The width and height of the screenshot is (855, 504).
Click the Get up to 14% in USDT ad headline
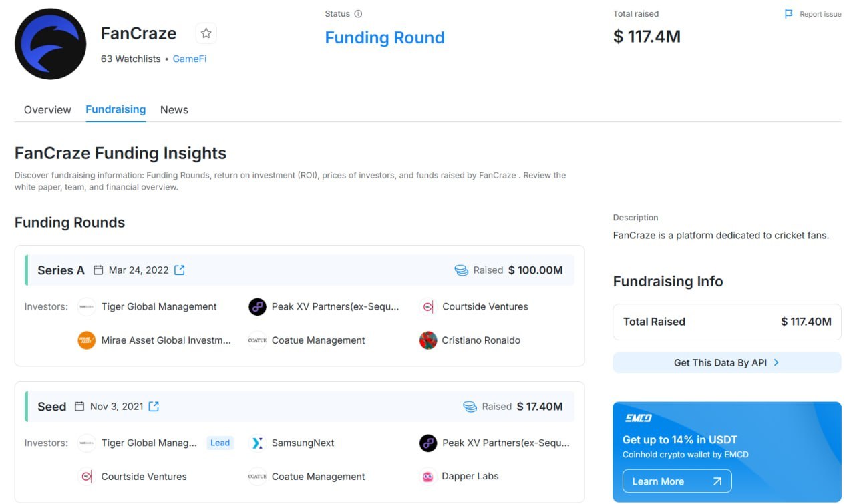click(x=680, y=440)
